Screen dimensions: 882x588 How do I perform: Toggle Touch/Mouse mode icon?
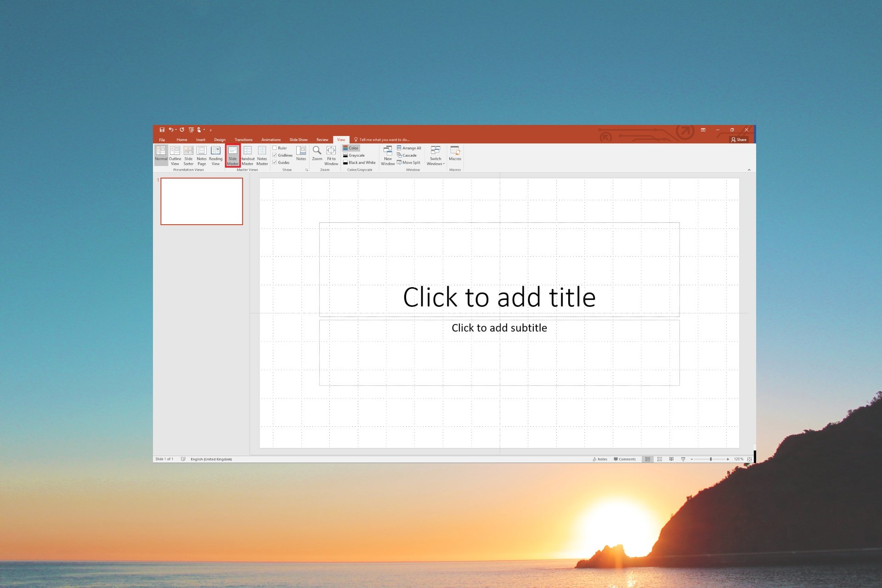[x=199, y=130]
